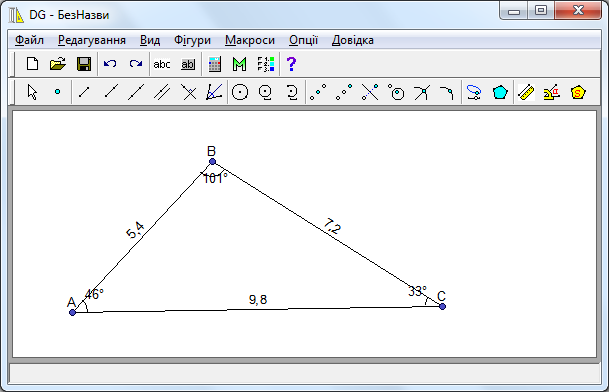This screenshot has width=609, height=392.
Task: Click the 33° angle label
Action: (418, 291)
